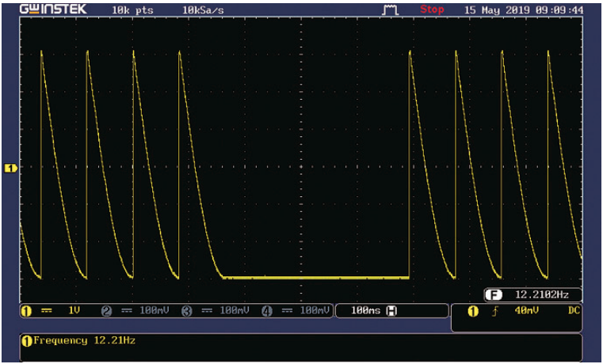603x364 pixels.
Task: Select channel 1 1V scale value
Action: click(74, 311)
